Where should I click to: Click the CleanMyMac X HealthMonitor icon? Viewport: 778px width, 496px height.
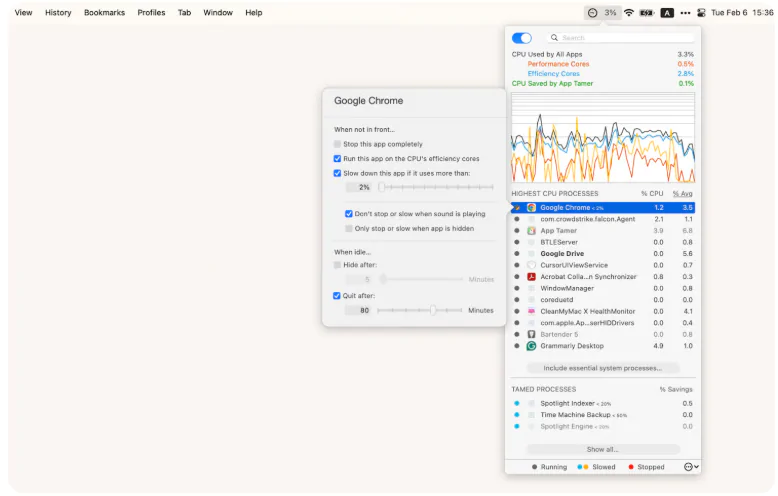point(531,311)
